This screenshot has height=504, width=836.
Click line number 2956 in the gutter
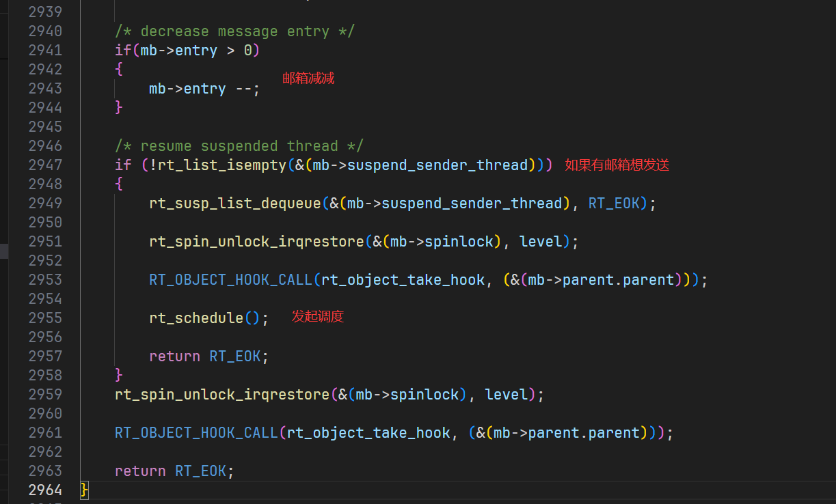point(45,337)
